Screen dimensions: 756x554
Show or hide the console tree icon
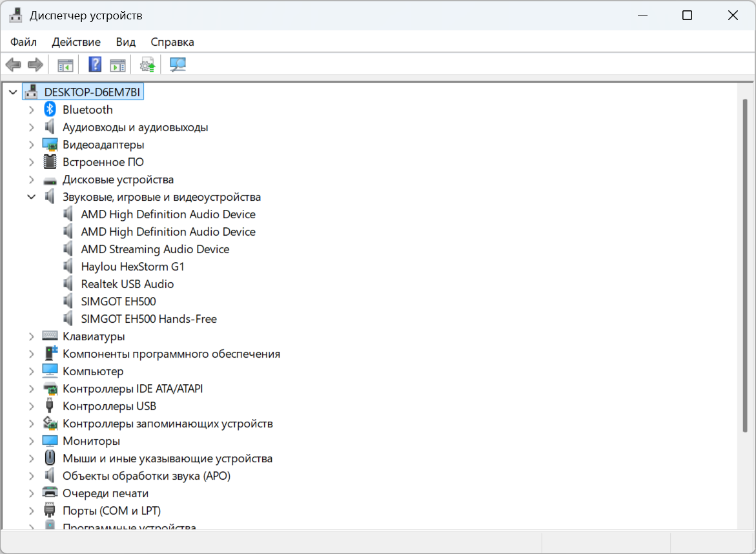(x=65, y=65)
